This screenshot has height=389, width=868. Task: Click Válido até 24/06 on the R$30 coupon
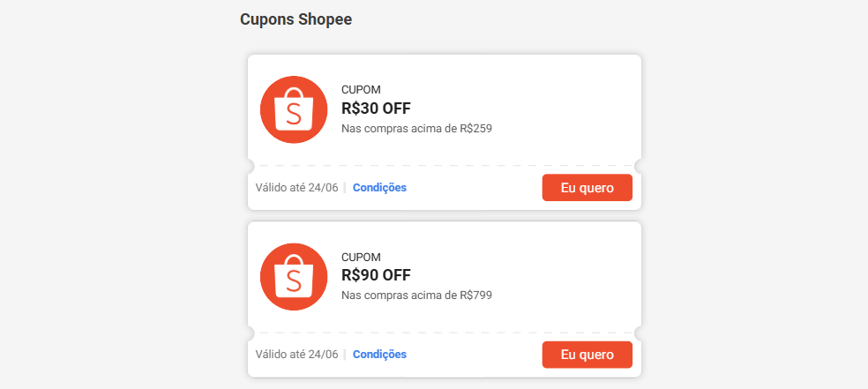point(296,188)
